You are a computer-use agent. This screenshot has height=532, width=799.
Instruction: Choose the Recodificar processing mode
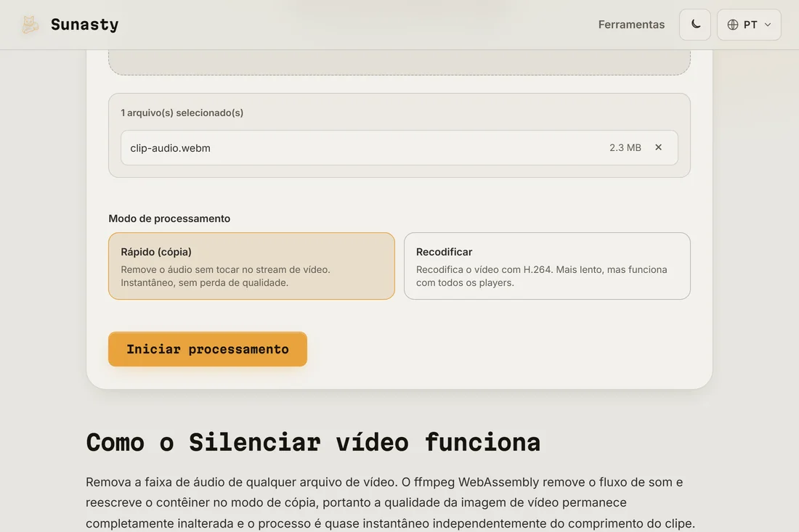(x=547, y=266)
